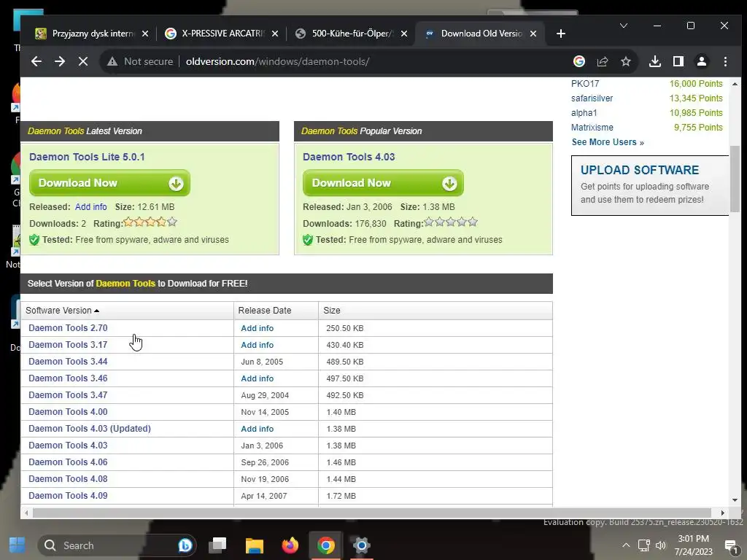Go forward to next page
Screen dimensions: 747x560
point(60,61)
